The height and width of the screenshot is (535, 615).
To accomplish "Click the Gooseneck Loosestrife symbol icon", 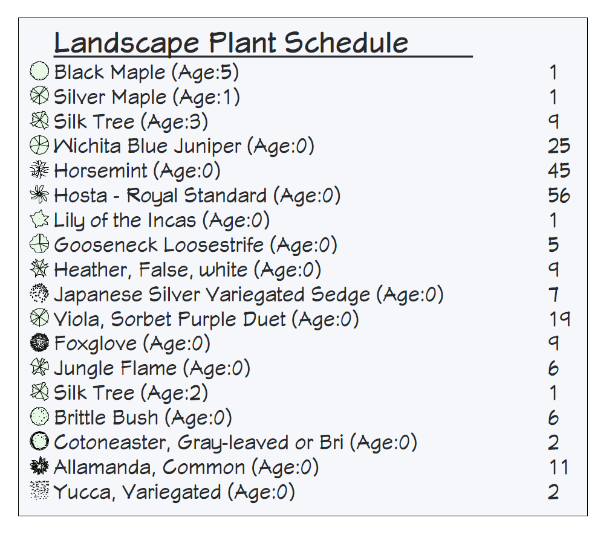I will click(40, 245).
